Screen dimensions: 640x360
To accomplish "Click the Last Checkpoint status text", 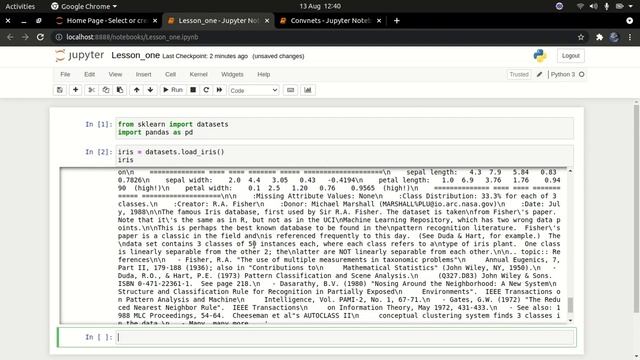I will pyautogui.click(x=205, y=56).
